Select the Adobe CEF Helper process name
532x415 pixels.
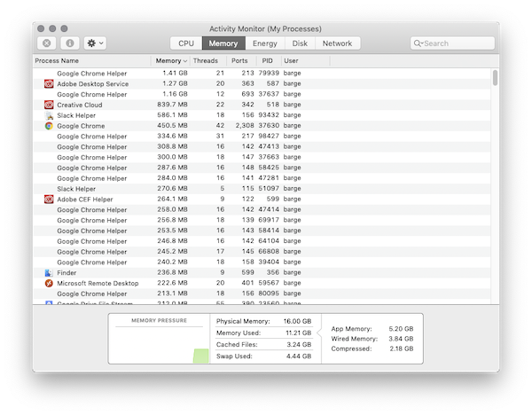pyautogui.click(x=85, y=200)
